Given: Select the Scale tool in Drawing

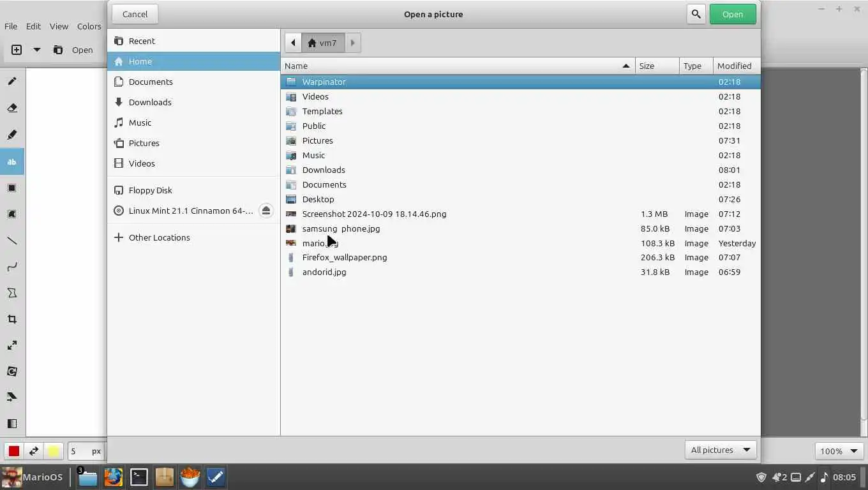Looking at the screenshot, I should 12,345.
